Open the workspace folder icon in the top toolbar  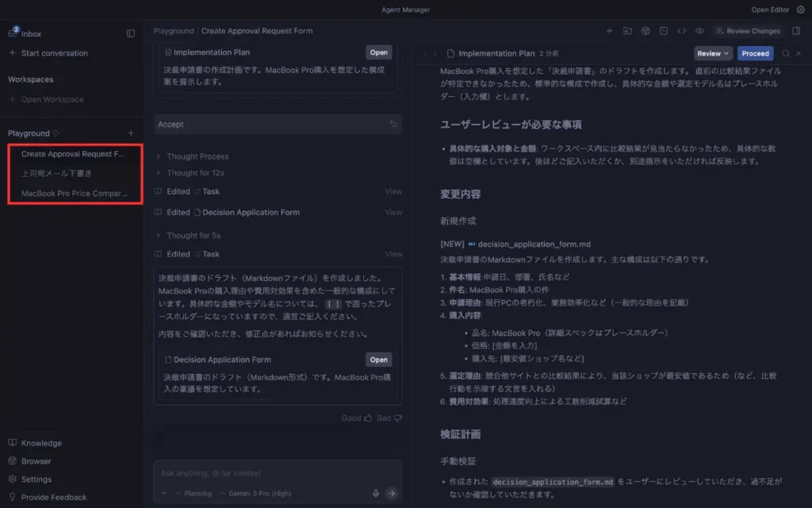[626, 29]
